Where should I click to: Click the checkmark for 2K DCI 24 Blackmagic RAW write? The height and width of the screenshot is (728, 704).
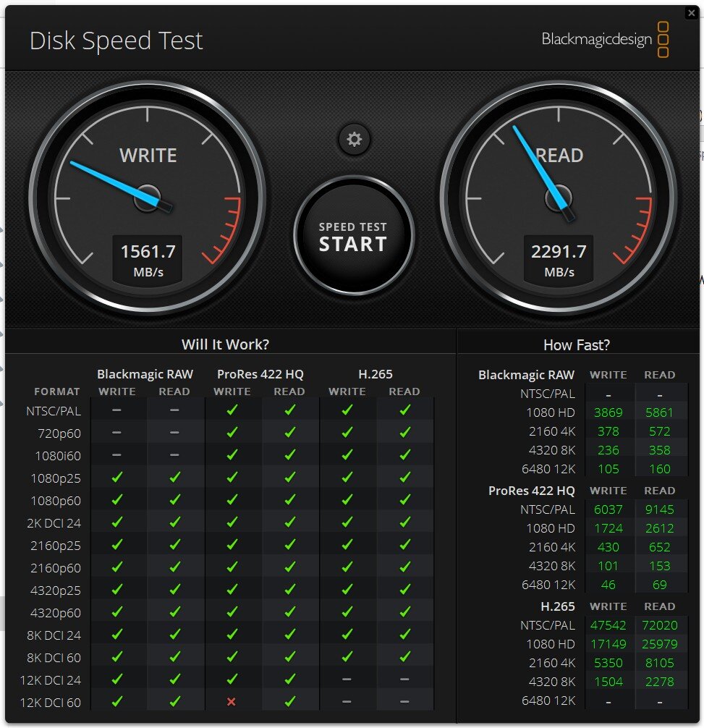(117, 522)
